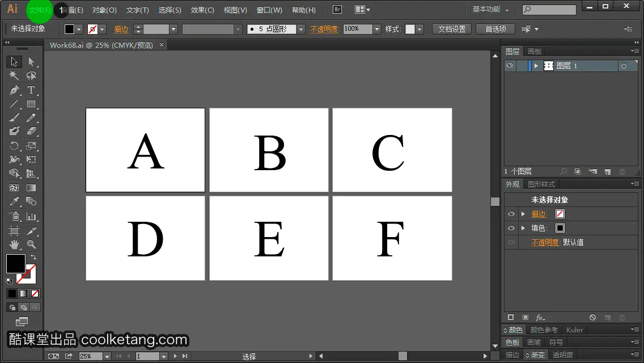Select the Mesh tool
This screenshot has height=363, width=644.
tap(14, 188)
